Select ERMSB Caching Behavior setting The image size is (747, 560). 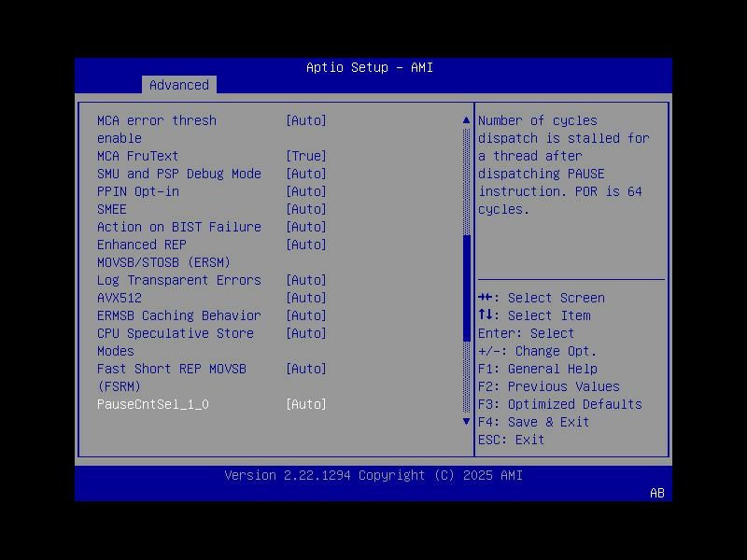click(x=179, y=315)
